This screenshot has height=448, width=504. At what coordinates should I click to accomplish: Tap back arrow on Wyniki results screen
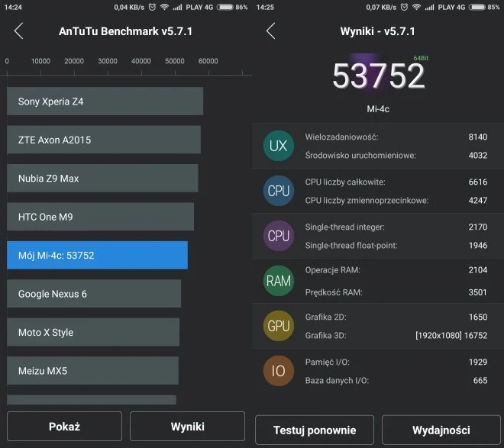pos(271,31)
